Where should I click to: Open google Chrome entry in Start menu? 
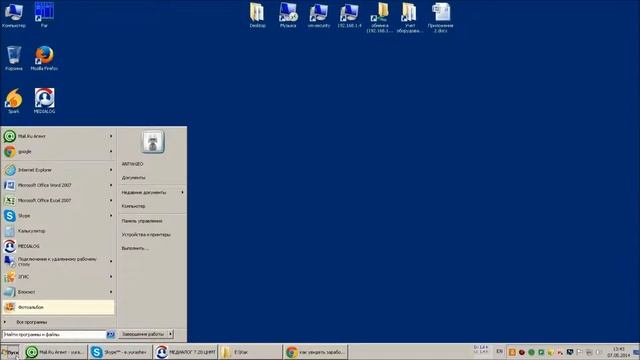point(58,151)
